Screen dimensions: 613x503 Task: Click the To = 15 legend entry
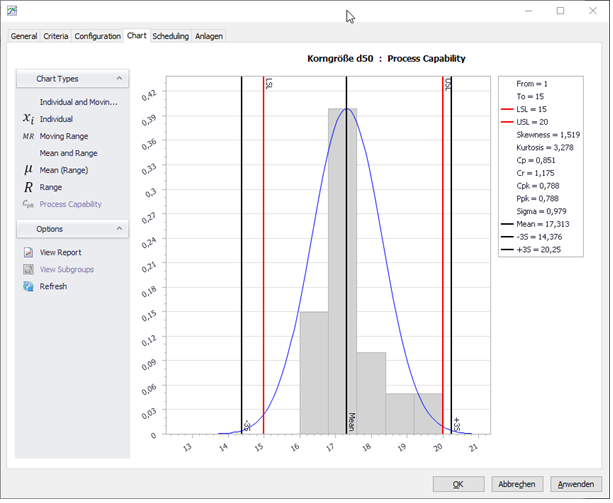pyautogui.click(x=530, y=97)
